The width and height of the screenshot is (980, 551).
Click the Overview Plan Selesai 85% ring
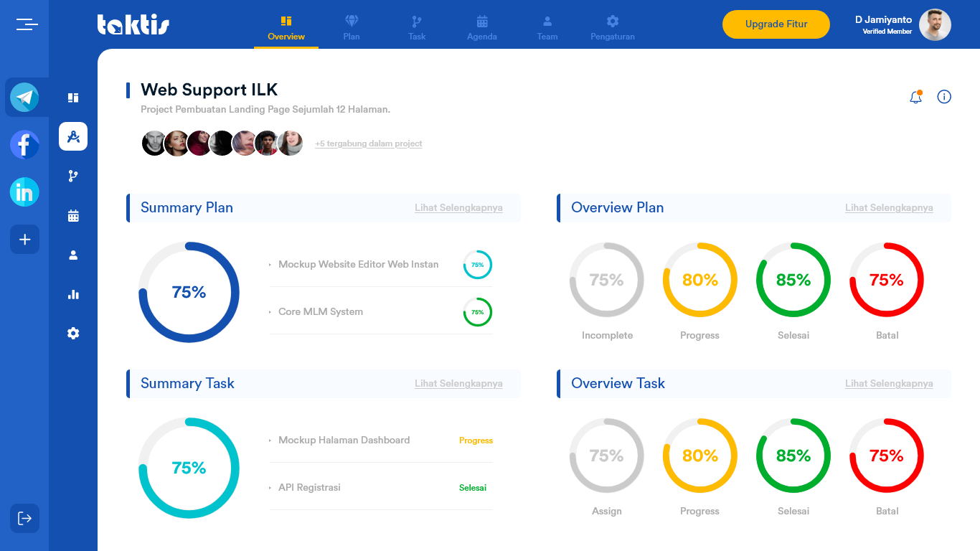793,280
